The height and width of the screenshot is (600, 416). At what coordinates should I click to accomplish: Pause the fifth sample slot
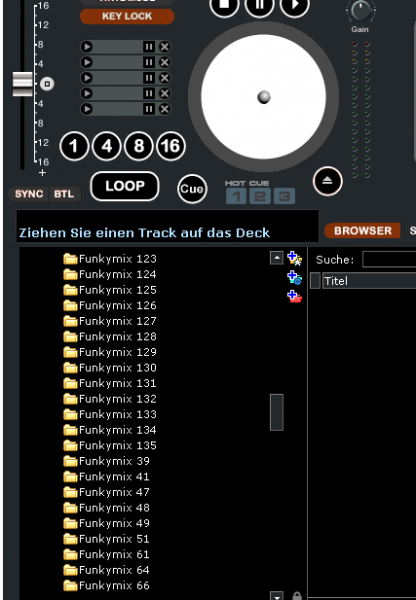(x=148, y=109)
